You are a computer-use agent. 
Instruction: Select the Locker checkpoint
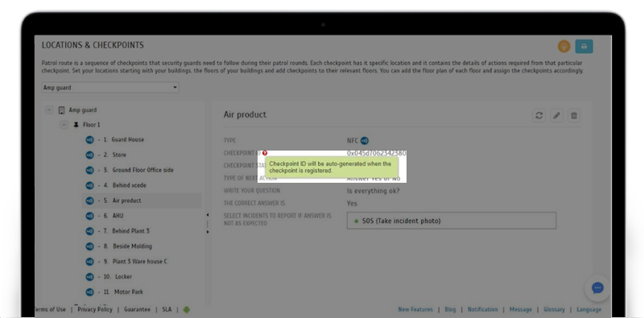(x=124, y=276)
